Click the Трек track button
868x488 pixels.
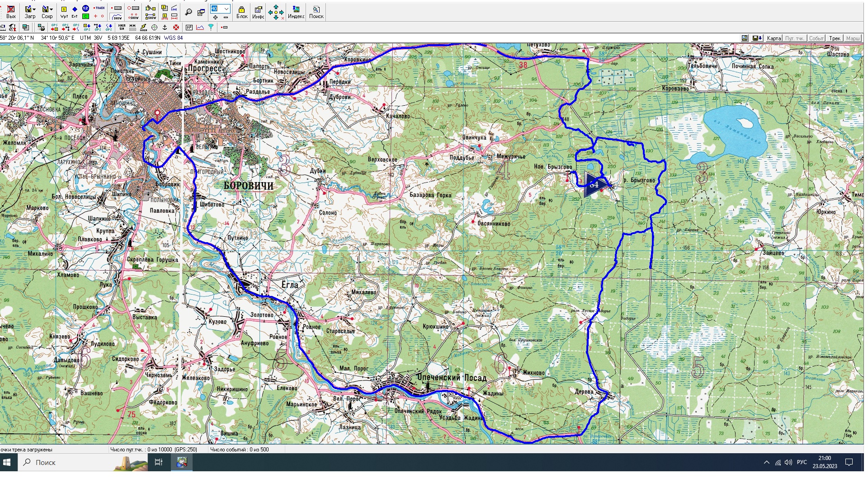835,38
